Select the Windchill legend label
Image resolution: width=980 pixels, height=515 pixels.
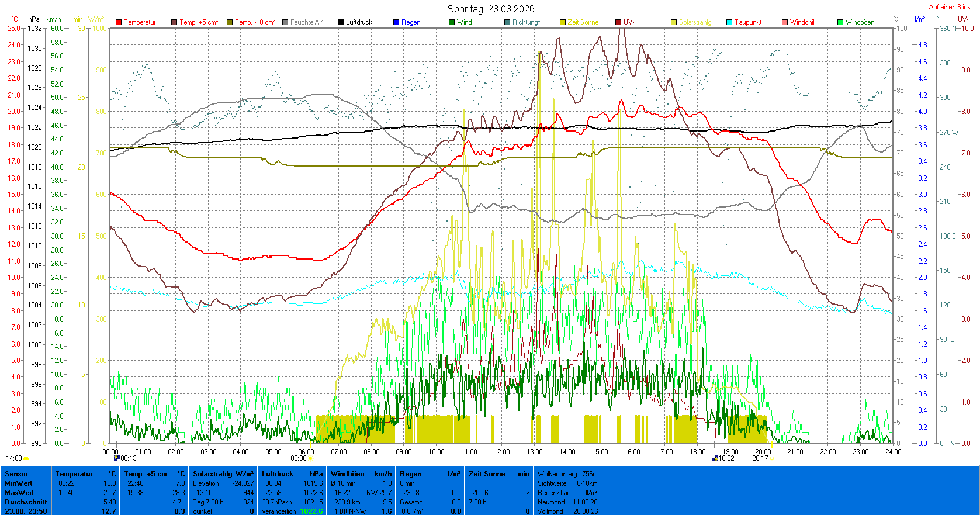(803, 22)
